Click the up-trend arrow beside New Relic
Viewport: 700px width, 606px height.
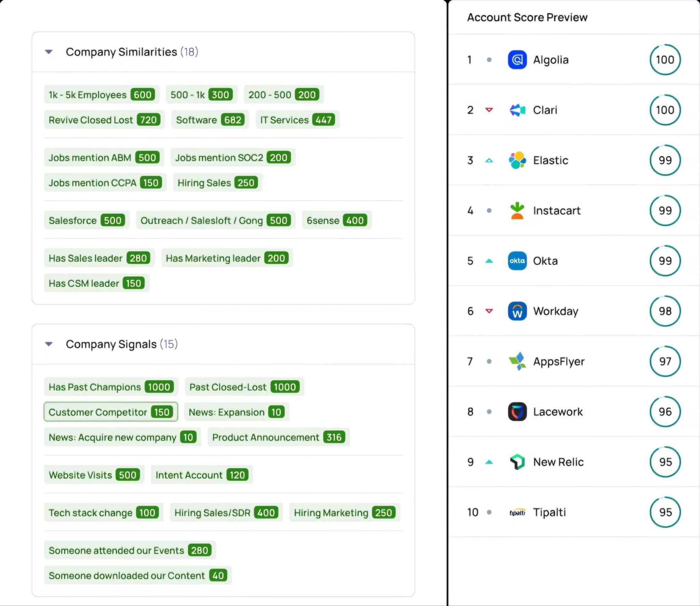(x=489, y=462)
